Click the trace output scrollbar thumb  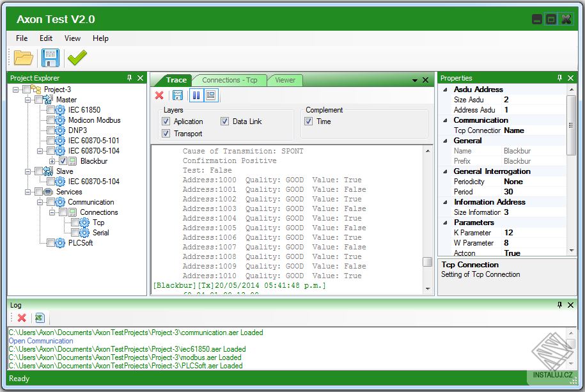click(428, 262)
